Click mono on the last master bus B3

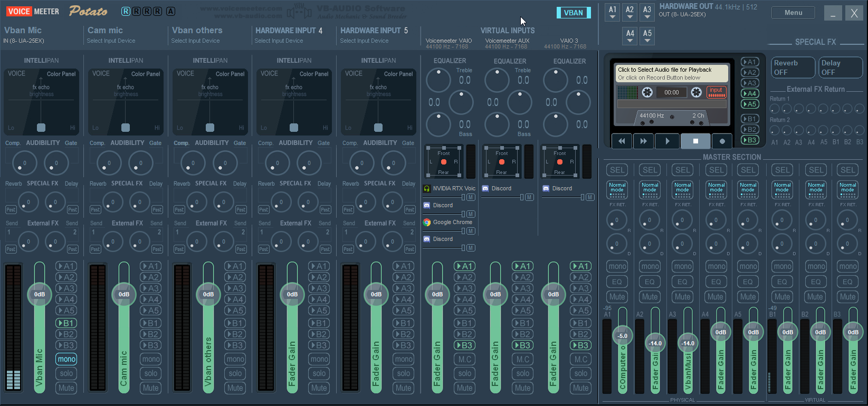point(848,266)
